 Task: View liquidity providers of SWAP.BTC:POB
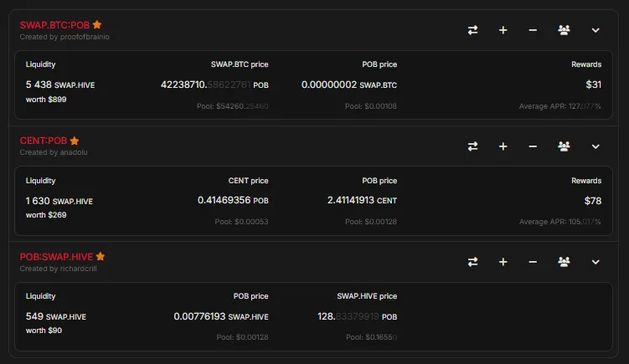tap(564, 30)
